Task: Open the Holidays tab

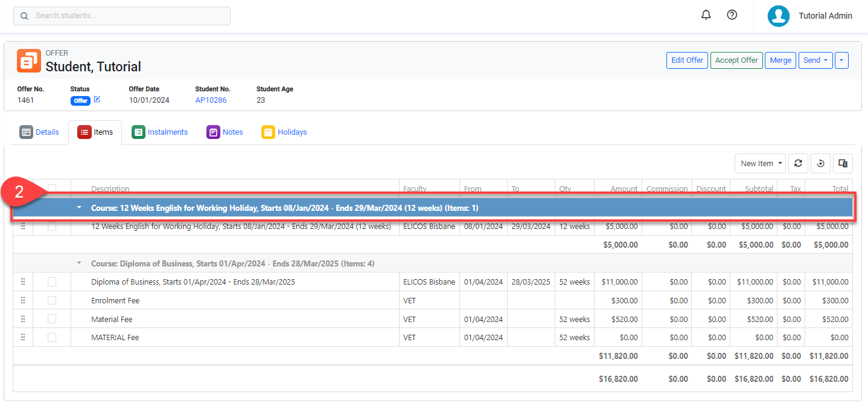Action: click(x=284, y=132)
